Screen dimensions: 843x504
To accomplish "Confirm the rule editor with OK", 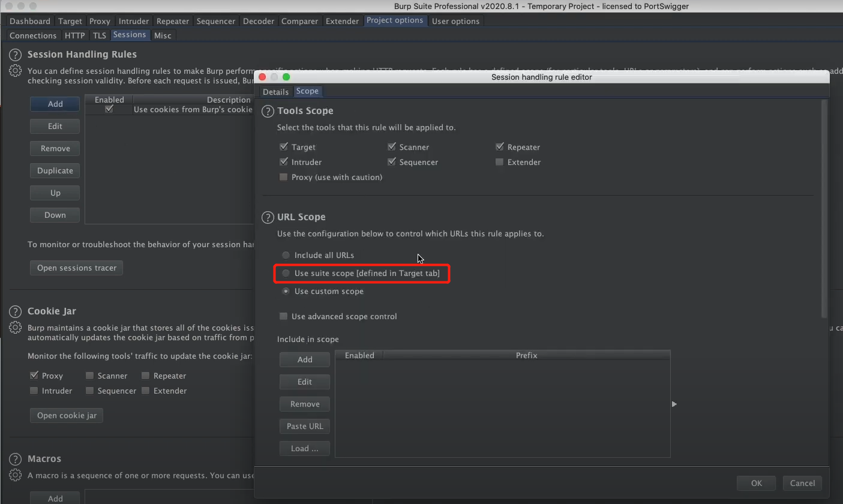I will point(757,483).
